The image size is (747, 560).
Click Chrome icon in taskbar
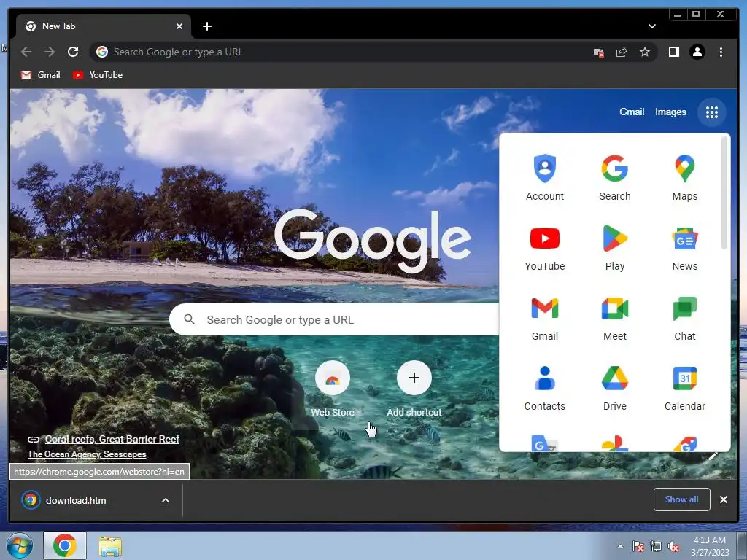(x=65, y=545)
